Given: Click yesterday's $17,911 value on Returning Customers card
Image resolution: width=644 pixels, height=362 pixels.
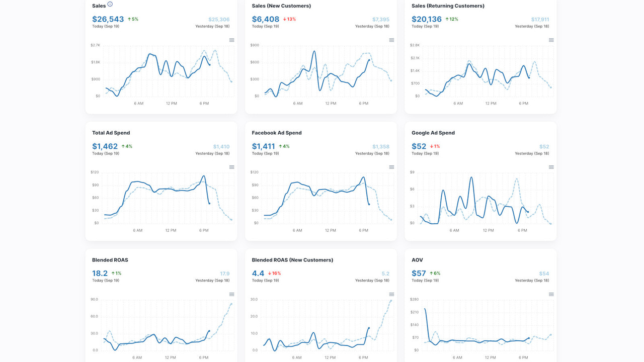Looking at the screenshot, I should (539, 19).
